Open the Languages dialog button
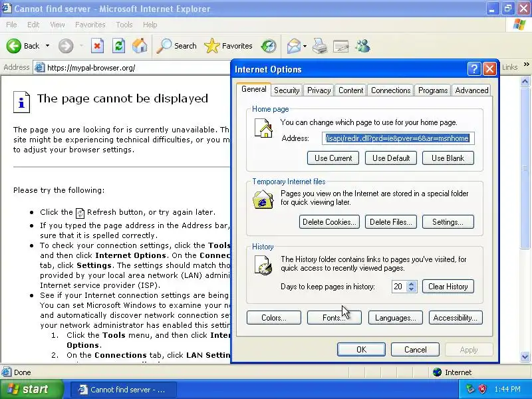This screenshot has width=532, height=399. pyautogui.click(x=395, y=318)
